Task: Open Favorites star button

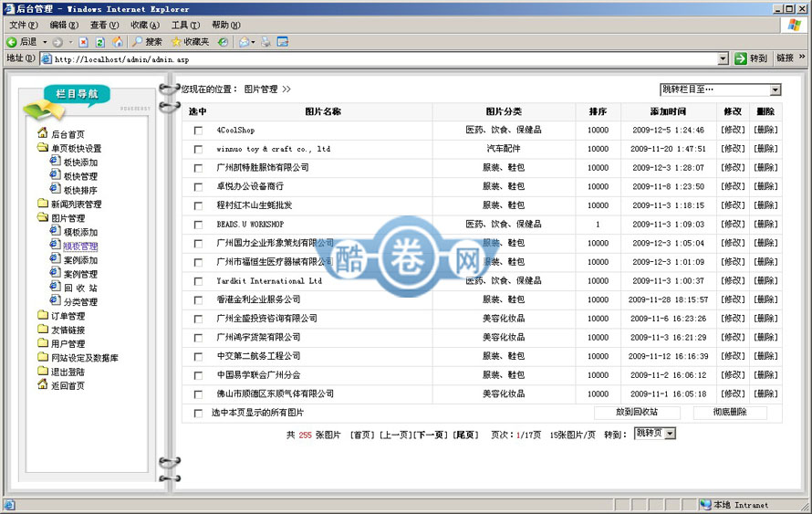Action: click(190, 42)
